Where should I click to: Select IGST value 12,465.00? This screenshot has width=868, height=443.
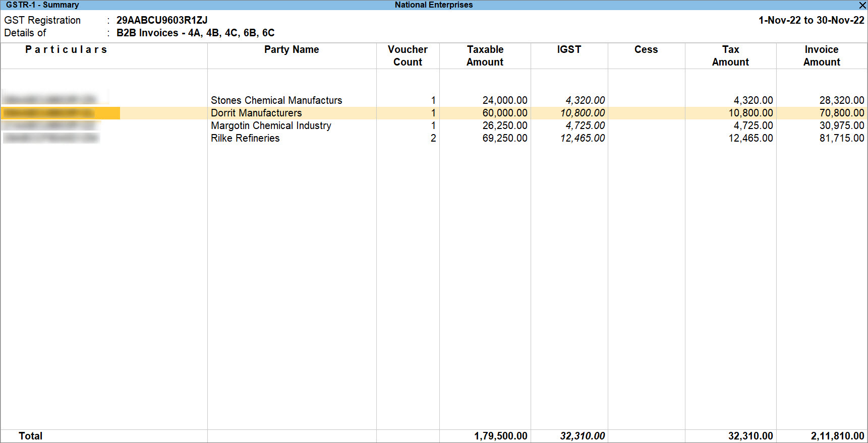click(x=583, y=138)
